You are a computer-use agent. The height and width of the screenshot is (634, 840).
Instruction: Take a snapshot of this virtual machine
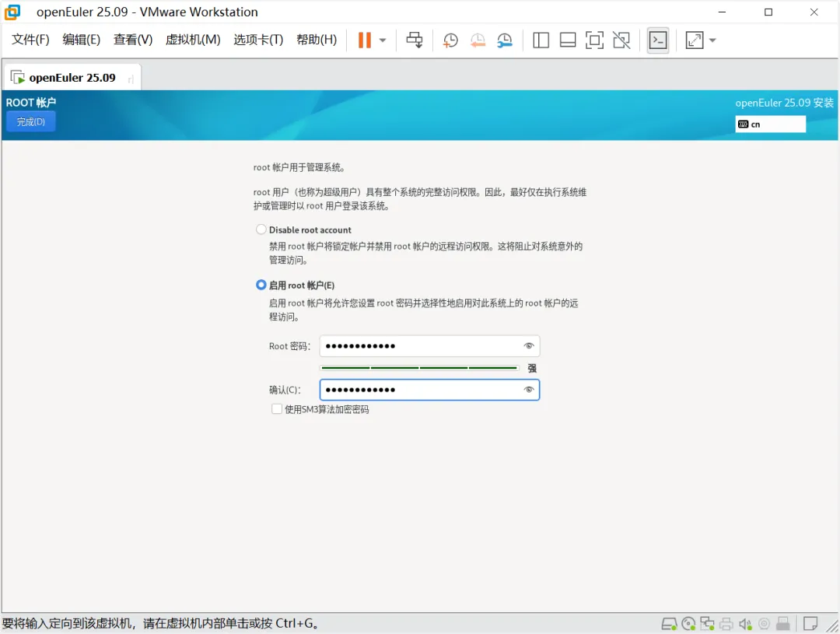(450, 40)
